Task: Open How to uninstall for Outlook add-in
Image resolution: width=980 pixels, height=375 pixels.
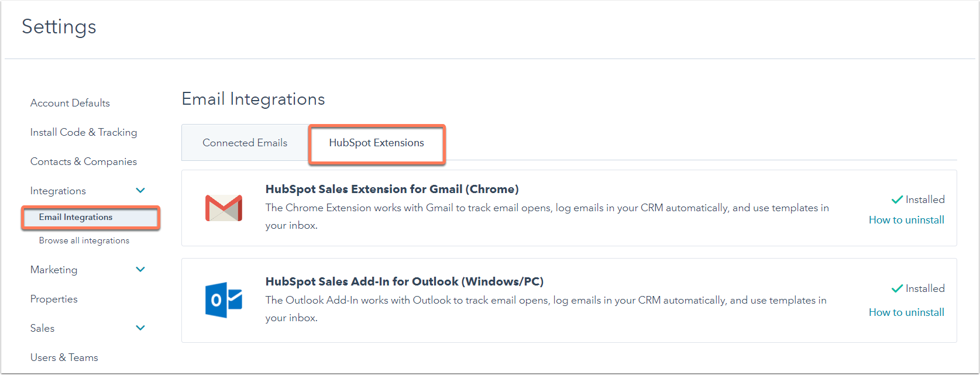Action: [906, 312]
